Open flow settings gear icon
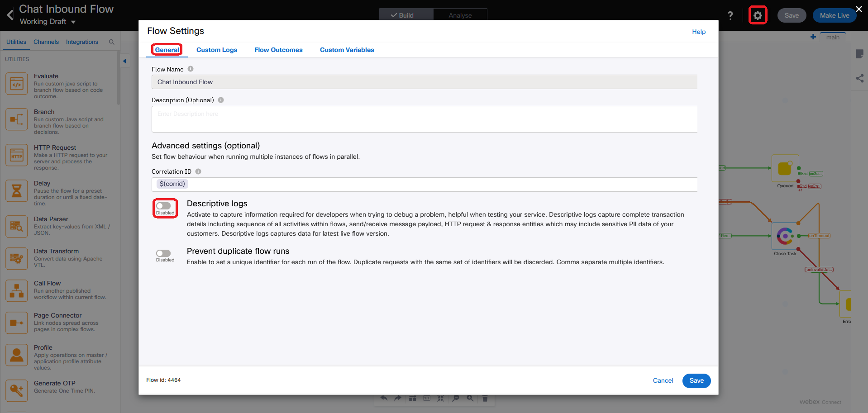 tap(758, 15)
